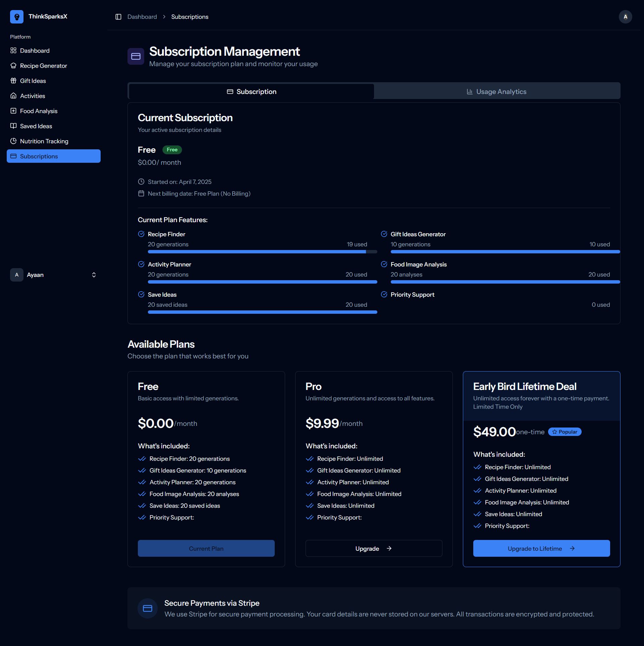Click the breadcrumb chevron separator after Dashboard

[x=164, y=17]
